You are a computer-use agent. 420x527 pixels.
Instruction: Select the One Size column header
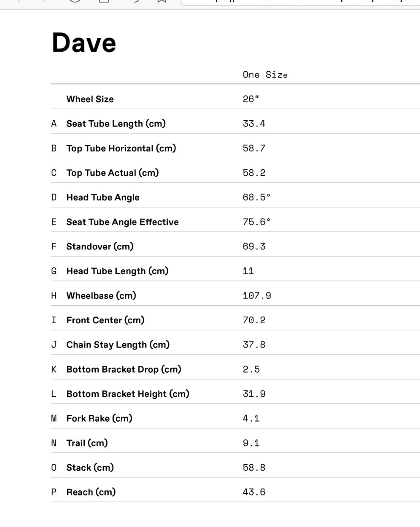point(265,75)
